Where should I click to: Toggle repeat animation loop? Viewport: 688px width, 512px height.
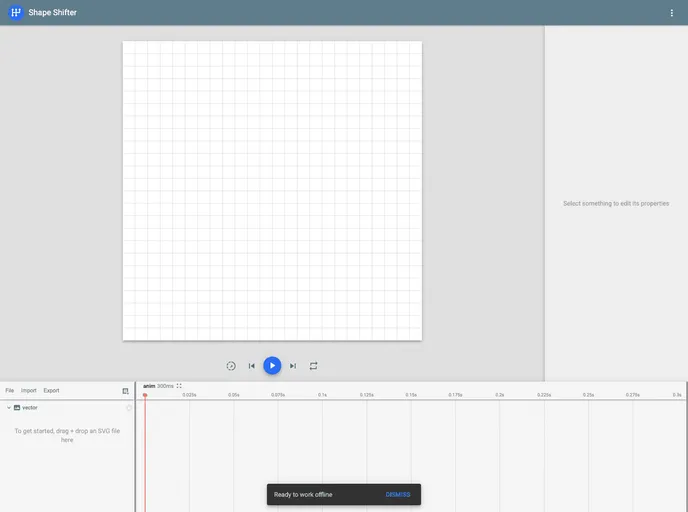[x=314, y=366]
